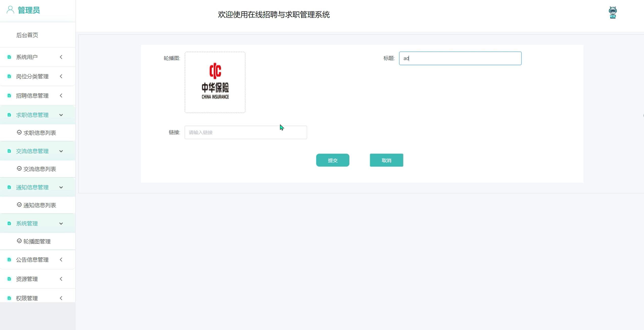Open 后台首页 in the sidebar
The width and height of the screenshot is (644, 330).
pos(27,35)
